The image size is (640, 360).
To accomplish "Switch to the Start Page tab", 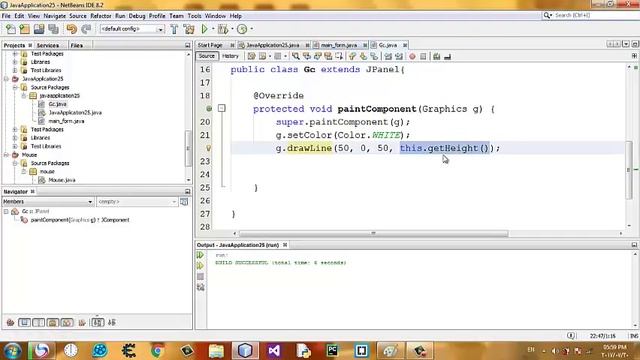I will coord(211,45).
